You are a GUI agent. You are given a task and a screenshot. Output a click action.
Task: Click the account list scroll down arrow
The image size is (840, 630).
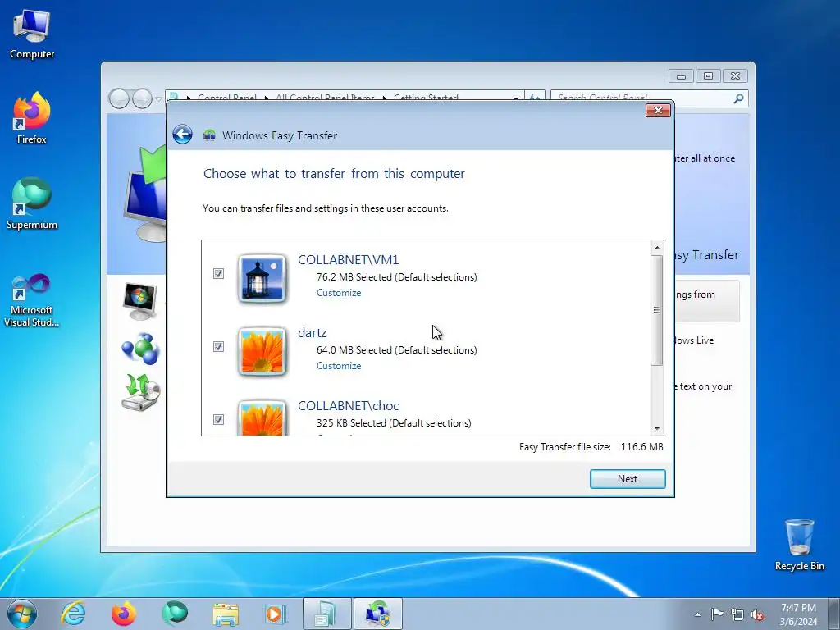[657, 428]
